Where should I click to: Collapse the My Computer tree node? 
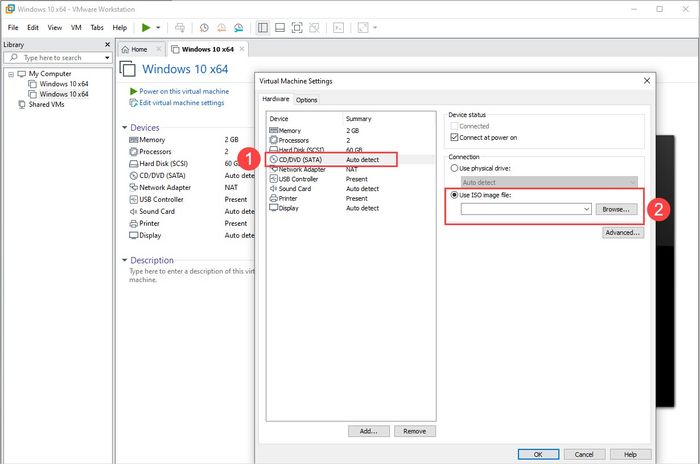click(x=11, y=74)
